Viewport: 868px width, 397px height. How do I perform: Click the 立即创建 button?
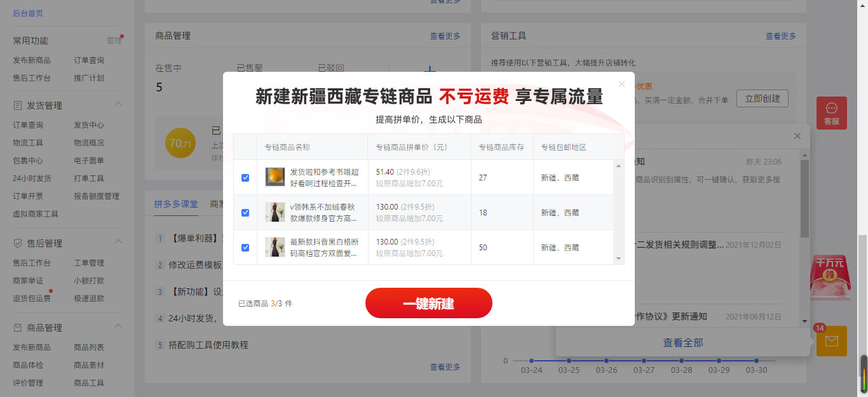point(763,98)
